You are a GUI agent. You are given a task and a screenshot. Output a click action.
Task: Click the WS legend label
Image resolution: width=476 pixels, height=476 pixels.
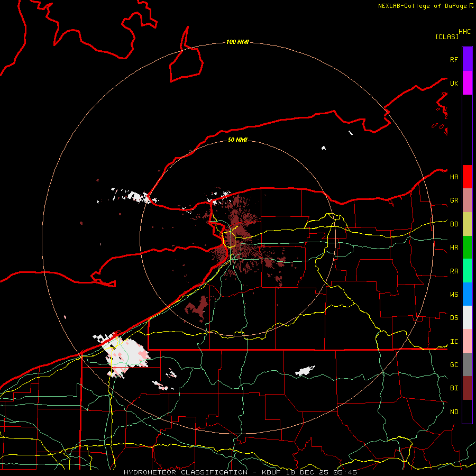coord(454,295)
